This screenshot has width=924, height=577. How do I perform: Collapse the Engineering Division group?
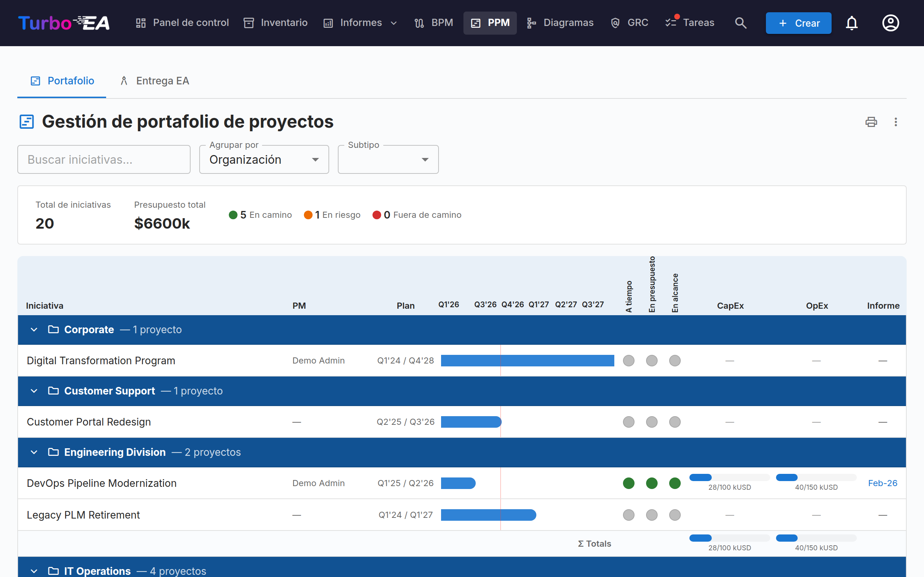[34, 452]
